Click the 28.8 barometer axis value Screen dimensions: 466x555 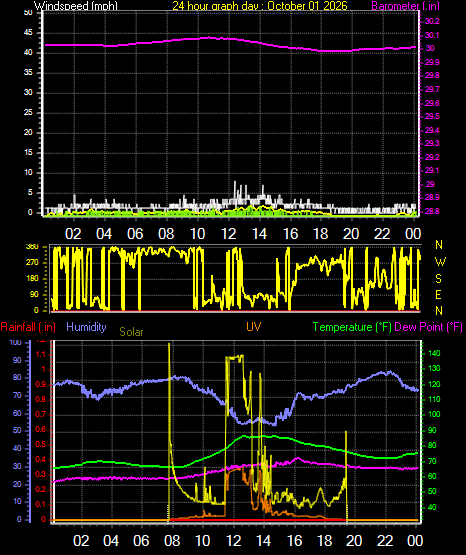pos(432,211)
